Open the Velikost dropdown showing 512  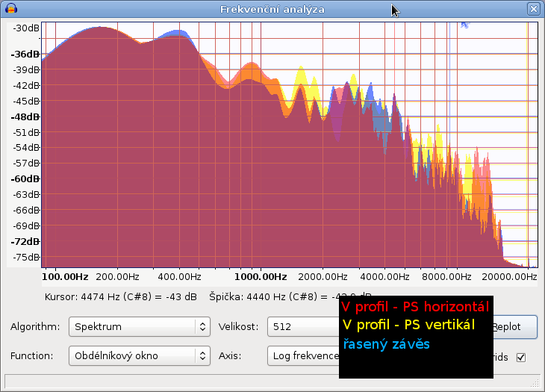point(303,327)
